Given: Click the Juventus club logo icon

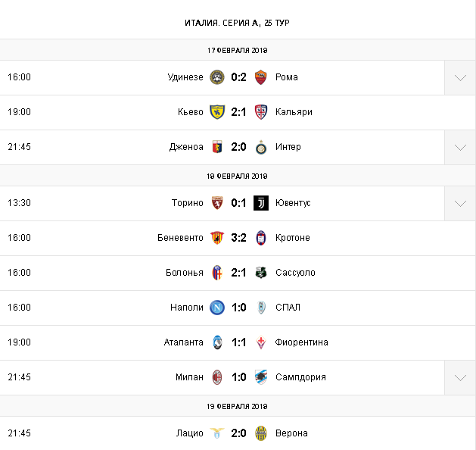Looking at the screenshot, I should coord(261,203).
